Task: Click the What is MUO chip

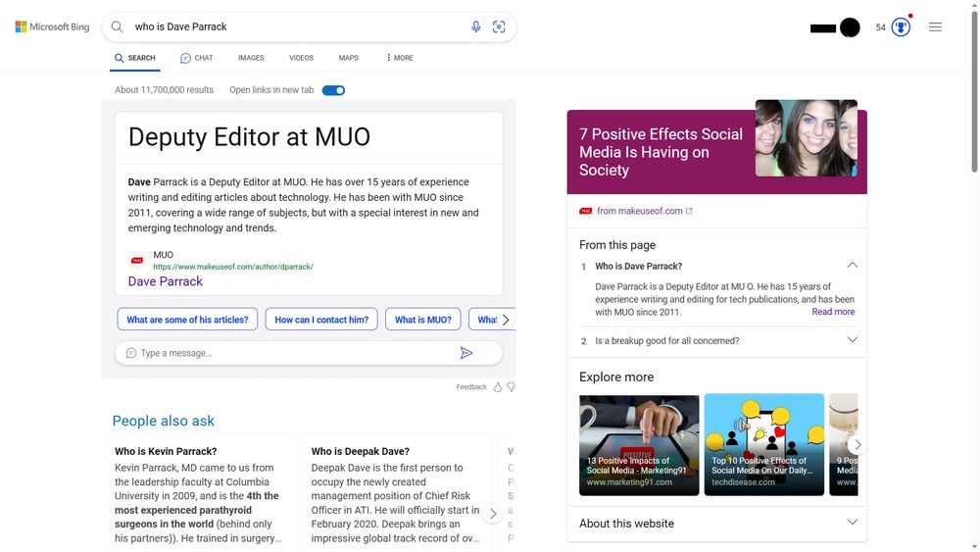Action: click(x=423, y=320)
